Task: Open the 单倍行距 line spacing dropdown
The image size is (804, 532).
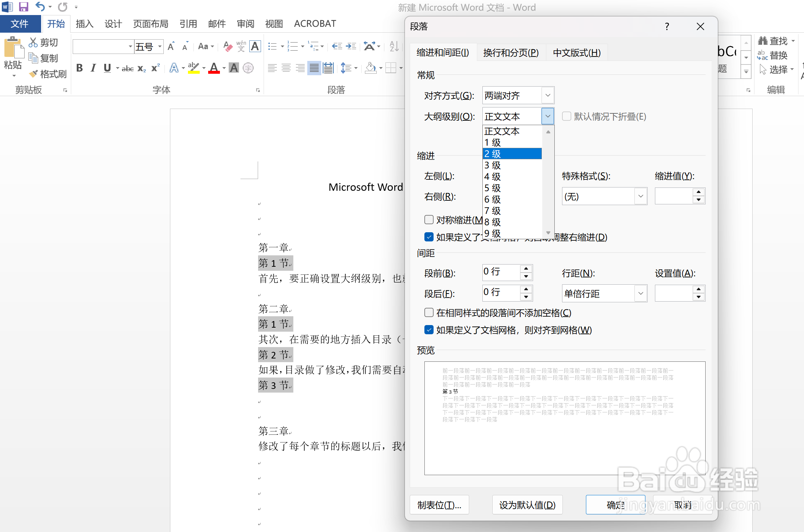Action: [x=640, y=293]
